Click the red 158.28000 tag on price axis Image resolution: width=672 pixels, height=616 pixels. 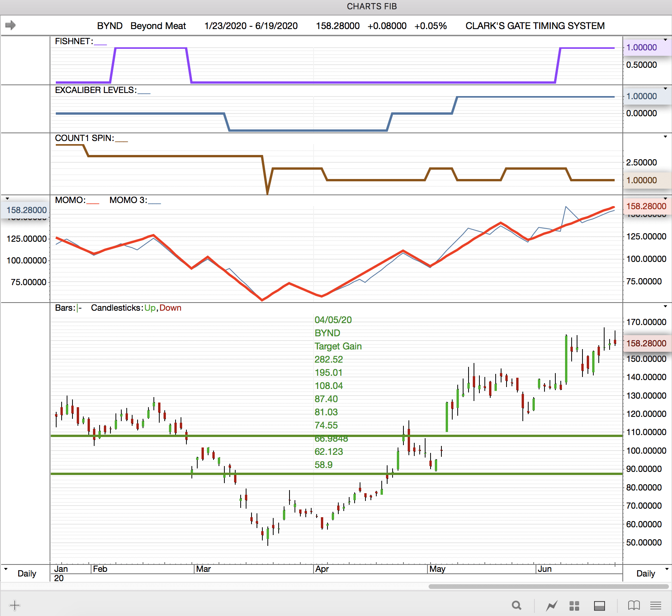point(646,343)
